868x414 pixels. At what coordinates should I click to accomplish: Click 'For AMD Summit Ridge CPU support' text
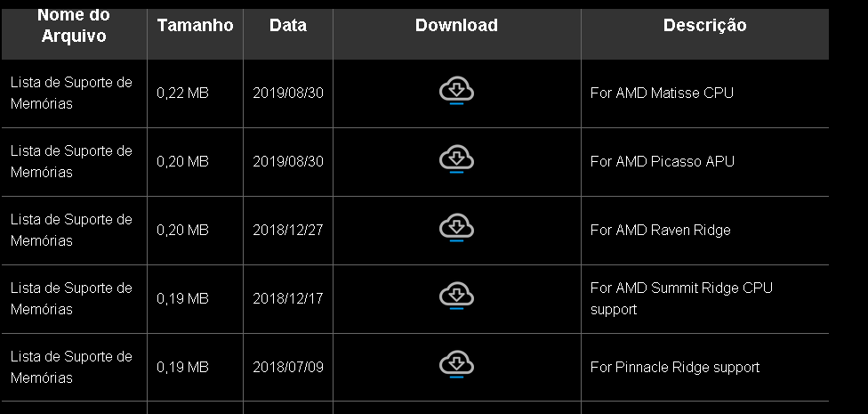[681, 299]
